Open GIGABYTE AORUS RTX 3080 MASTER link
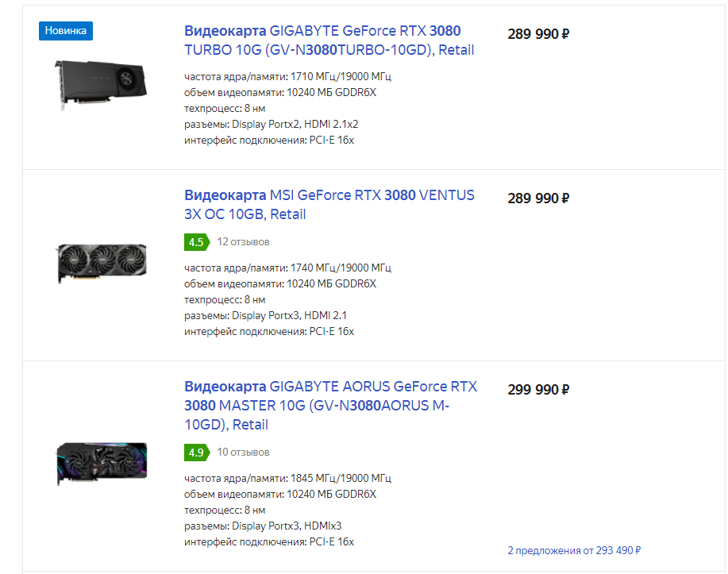This screenshot has width=728, height=574. point(330,406)
